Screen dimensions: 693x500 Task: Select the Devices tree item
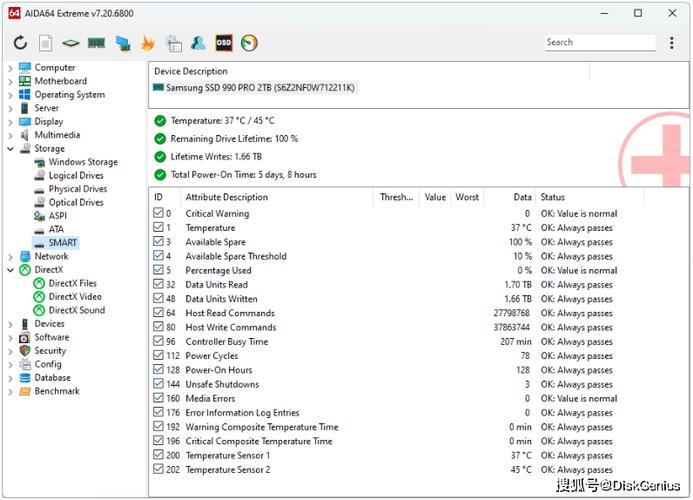[x=50, y=324]
